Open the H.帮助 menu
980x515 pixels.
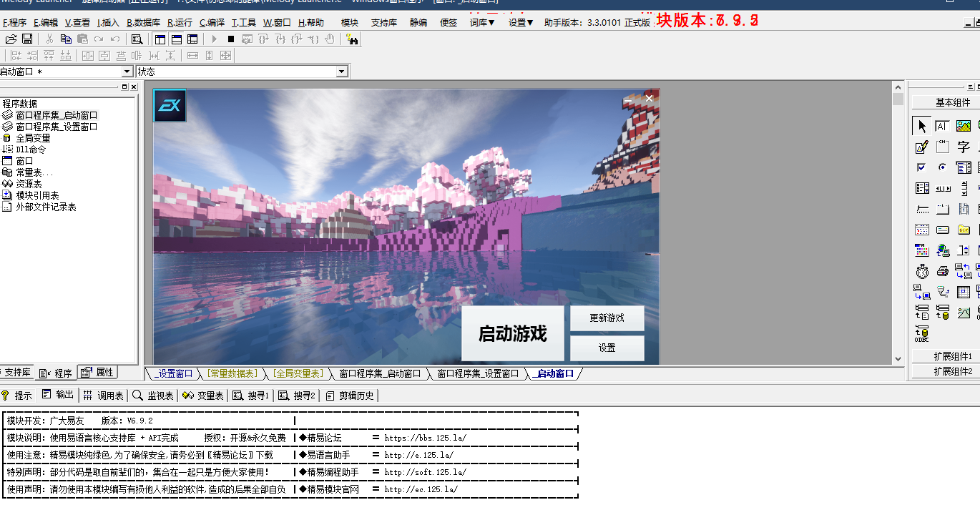pyautogui.click(x=311, y=22)
